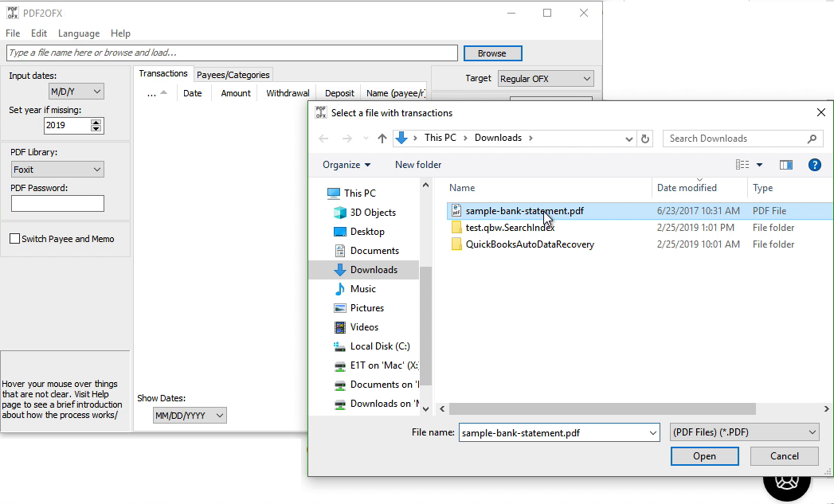Click Downloads in the address breadcrumb
Viewport: 834px width, 504px height.
(498, 138)
